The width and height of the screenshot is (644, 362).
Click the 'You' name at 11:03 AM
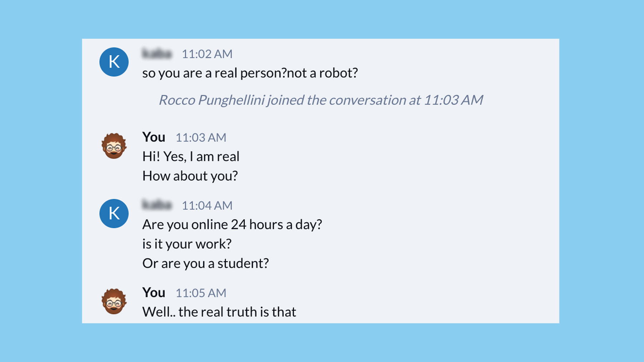153,137
